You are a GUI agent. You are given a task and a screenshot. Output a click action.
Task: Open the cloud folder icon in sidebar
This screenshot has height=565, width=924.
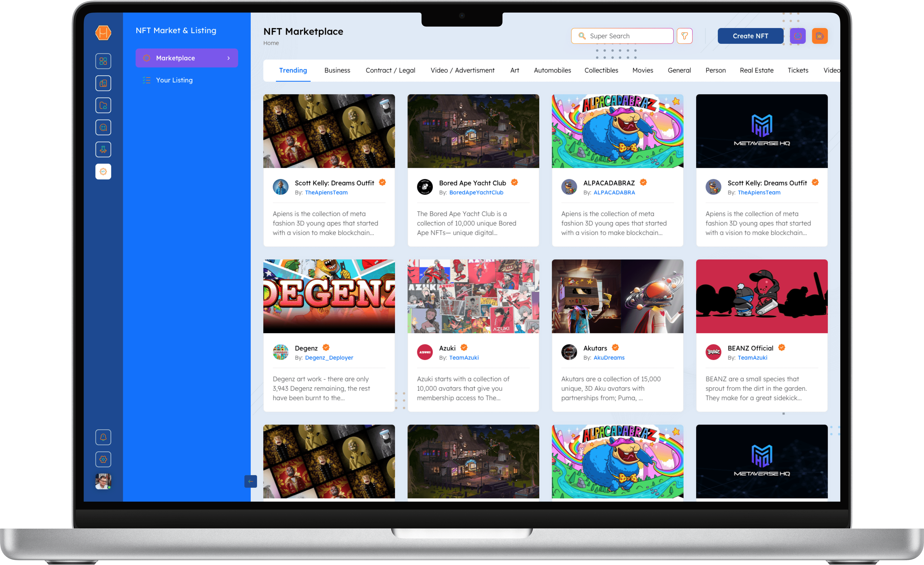pos(103,105)
